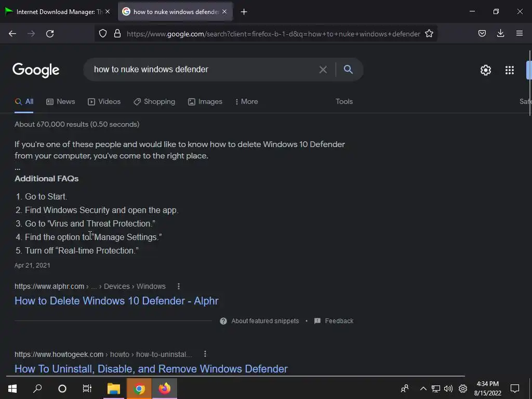Open the Firefox downloads panel
The image size is (532, 399).
500,33
